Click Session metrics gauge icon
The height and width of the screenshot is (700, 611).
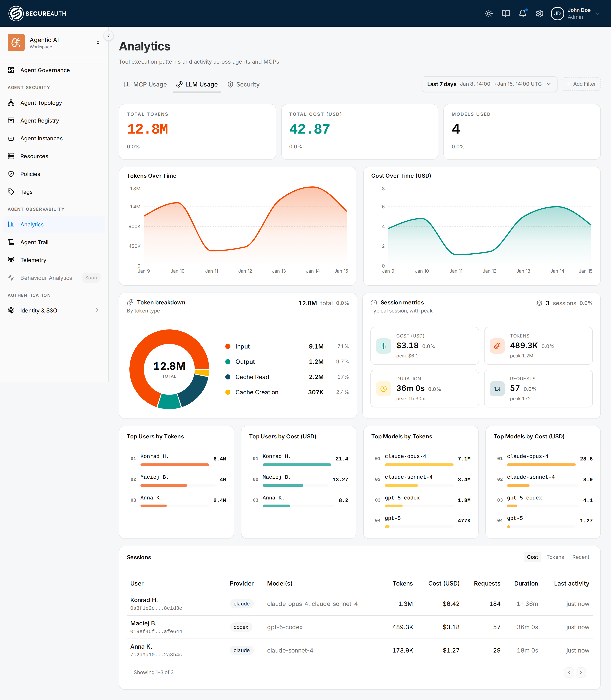(x=374, y=303)
